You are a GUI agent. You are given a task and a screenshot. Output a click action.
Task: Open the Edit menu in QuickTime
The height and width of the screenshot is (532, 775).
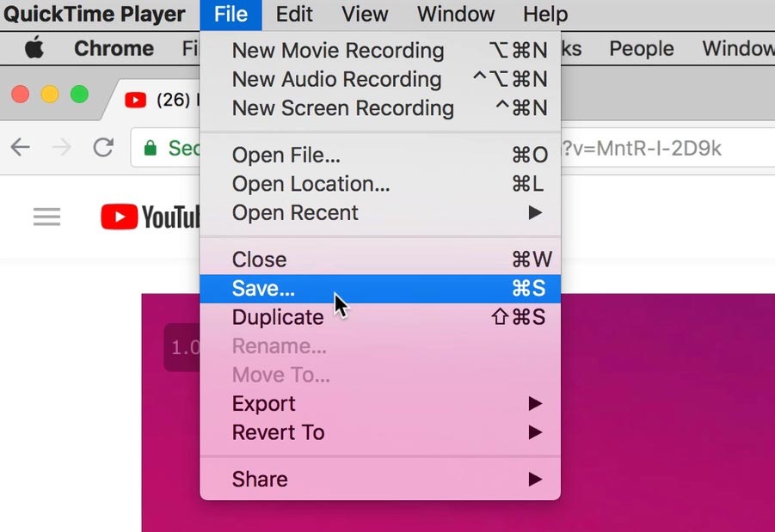click(294, 15)
